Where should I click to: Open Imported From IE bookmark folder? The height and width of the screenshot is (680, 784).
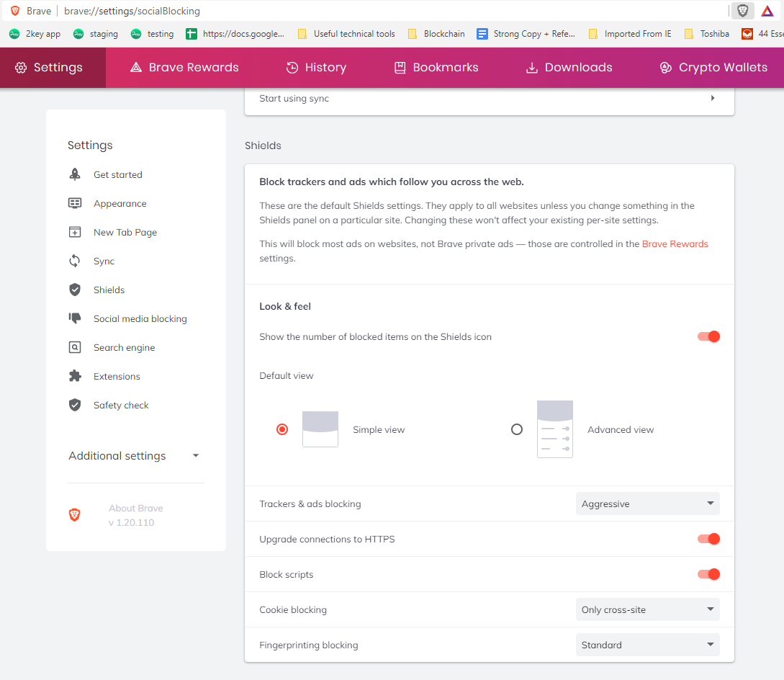[629, 34]
